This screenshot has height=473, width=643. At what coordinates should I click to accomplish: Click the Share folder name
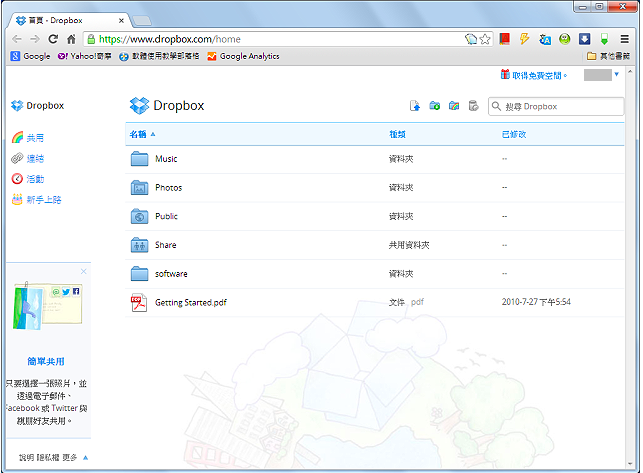166,245
